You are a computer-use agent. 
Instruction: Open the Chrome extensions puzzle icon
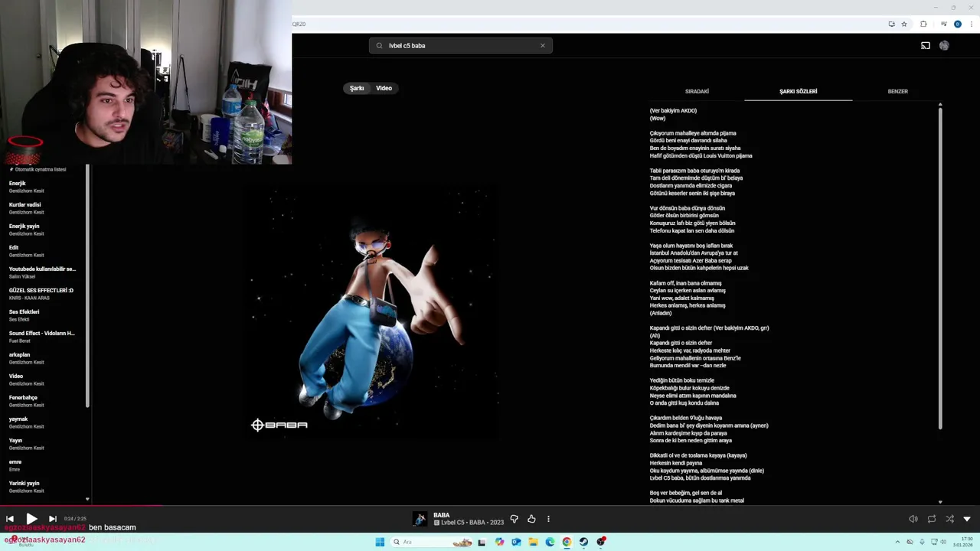point(923,24)
